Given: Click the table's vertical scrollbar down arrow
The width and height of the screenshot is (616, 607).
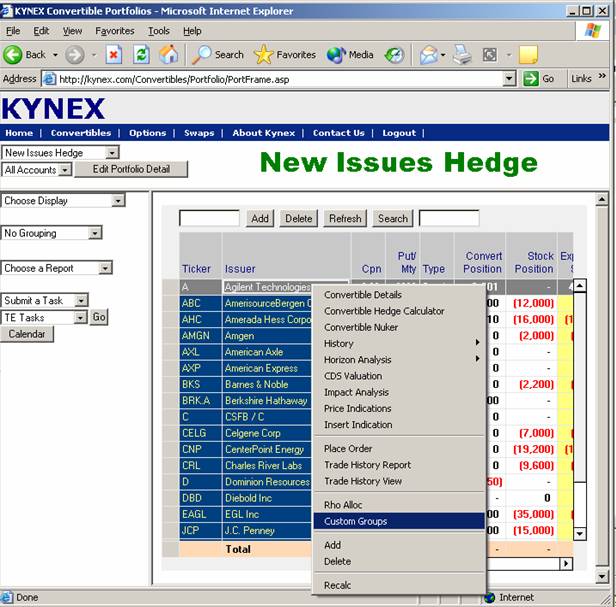Looking at the screenshot, I should pos(580,534).
